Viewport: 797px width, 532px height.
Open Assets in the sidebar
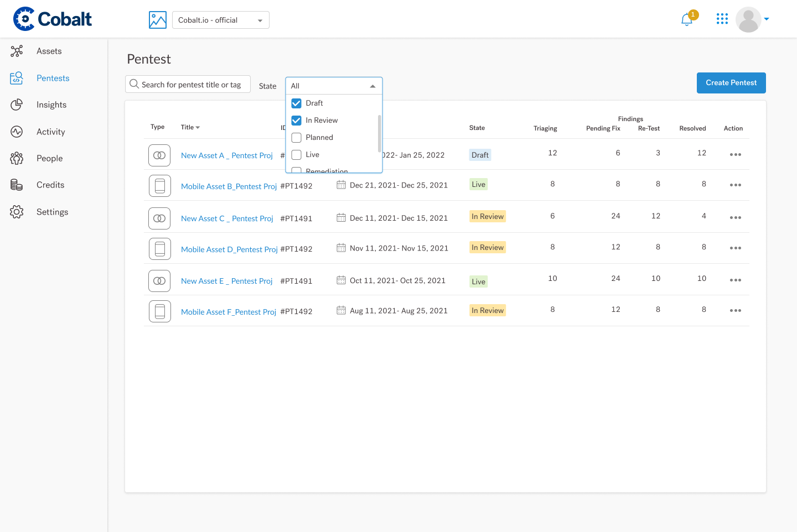(x=49, y=51)
